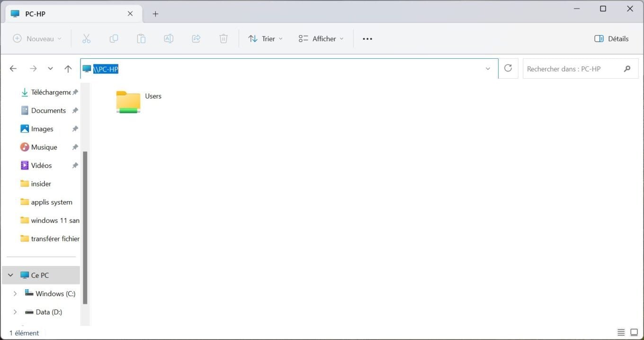
Task: Expand the Windows (C:) drive node
Action: point(15,294)
